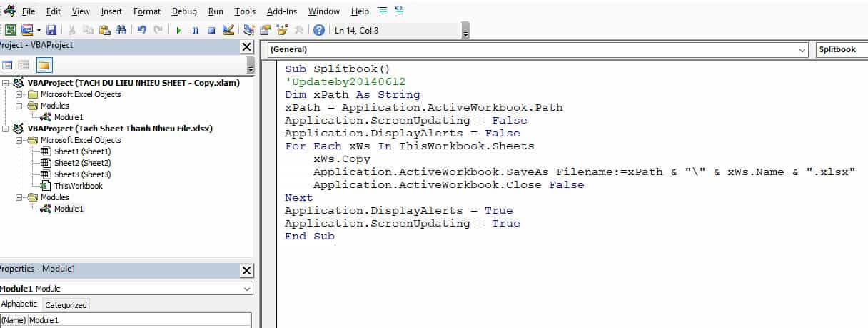Toggle Folders button in Project panel

coord(44,65)
